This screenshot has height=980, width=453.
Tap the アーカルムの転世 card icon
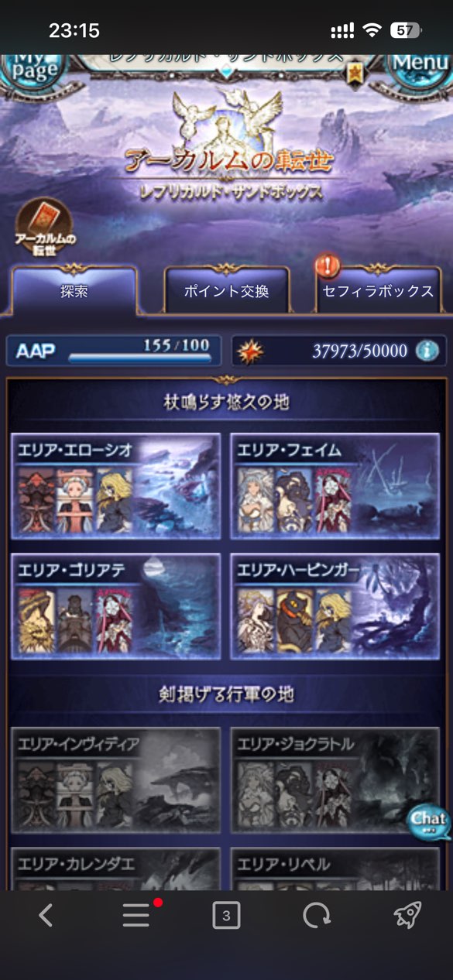point(44,225)
